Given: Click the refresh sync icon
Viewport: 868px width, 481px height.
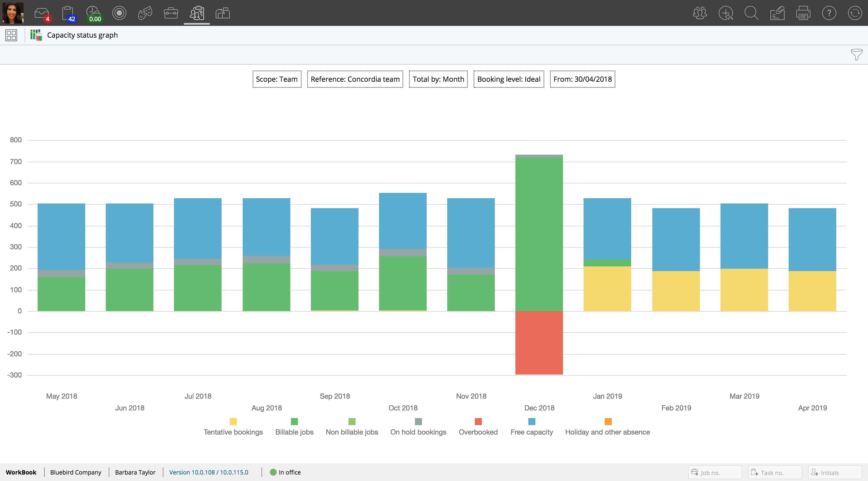Looking at the screenshot, I should point(854,14).
